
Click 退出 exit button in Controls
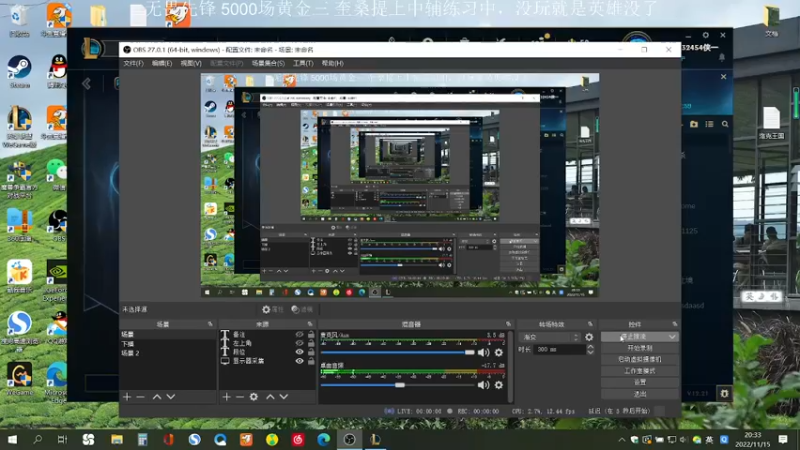[x=639, y=394]
